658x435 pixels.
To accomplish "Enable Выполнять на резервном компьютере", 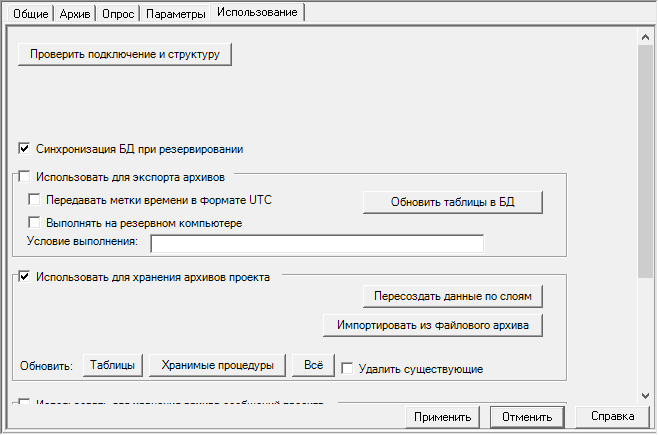I will (x=34, y=222).
